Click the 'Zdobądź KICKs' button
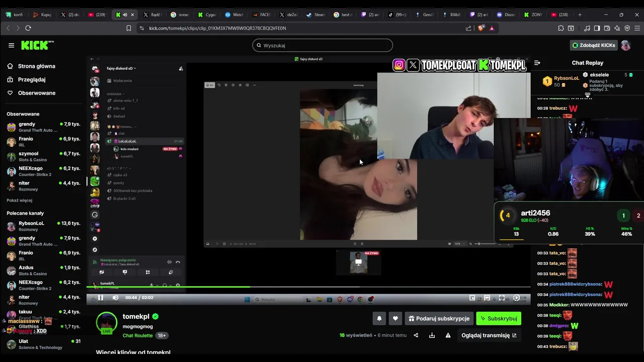 click(593, 45)
